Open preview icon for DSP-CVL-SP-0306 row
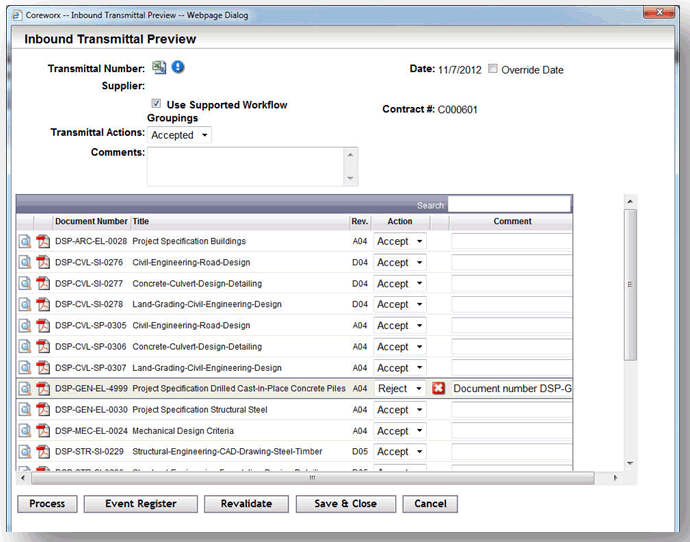The image size is (690, 542). click(x=25, y=346)
